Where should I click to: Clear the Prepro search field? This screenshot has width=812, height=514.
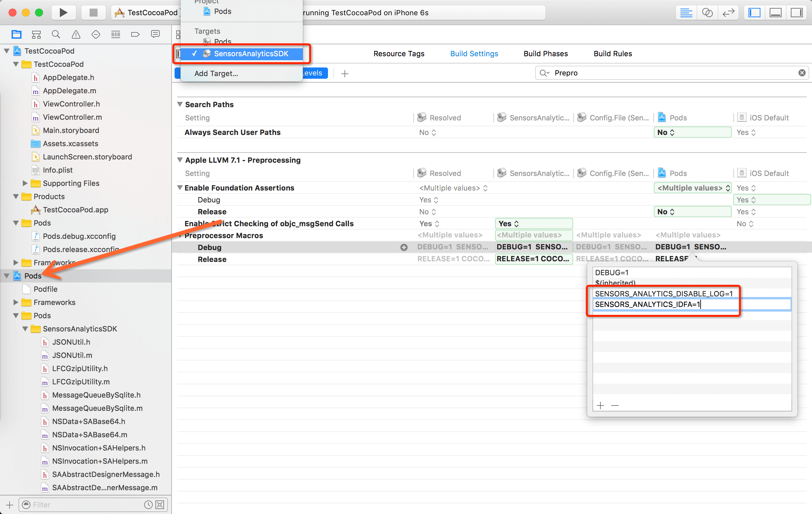(802, 73)
